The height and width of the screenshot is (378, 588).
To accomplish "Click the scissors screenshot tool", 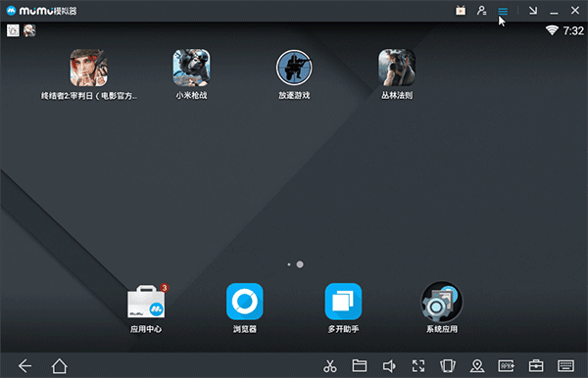I will tap(330, 366).
